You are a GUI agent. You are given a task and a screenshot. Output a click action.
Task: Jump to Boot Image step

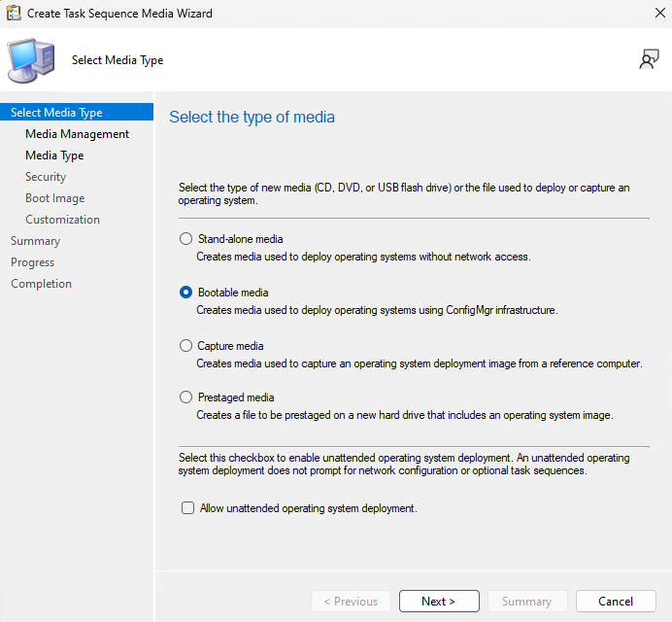pos(54,198)
